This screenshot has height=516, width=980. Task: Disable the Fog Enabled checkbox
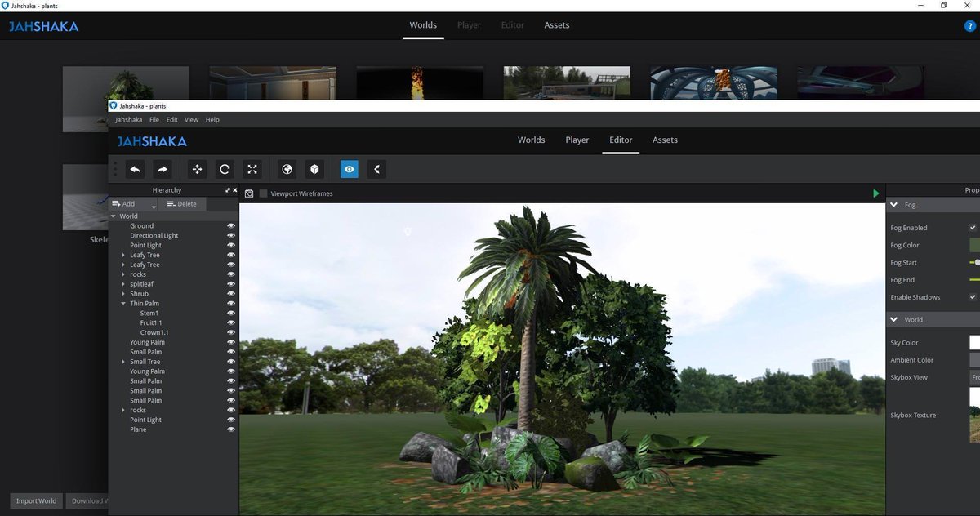[972, 227]
